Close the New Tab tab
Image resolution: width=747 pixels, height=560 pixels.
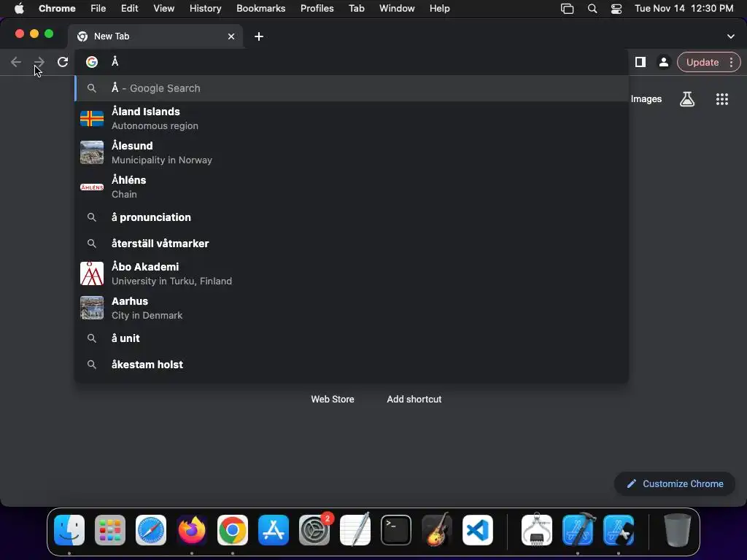tap(231, 36)
